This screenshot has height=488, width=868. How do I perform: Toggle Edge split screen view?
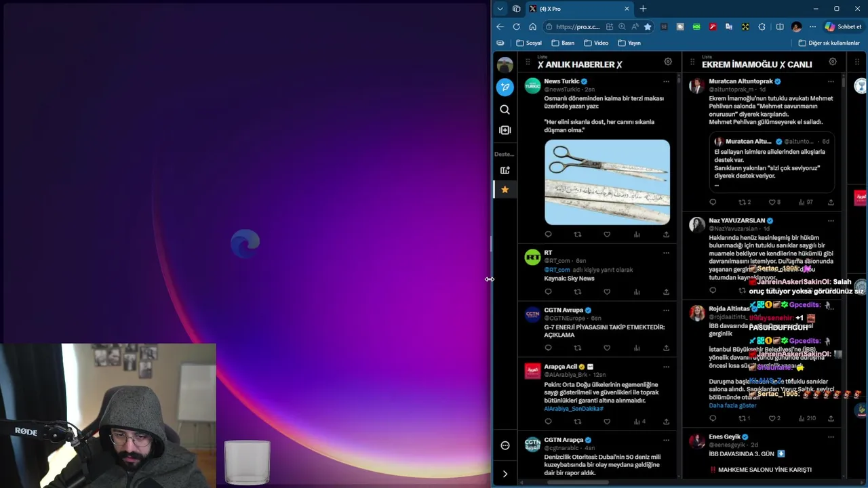[780, 26]
